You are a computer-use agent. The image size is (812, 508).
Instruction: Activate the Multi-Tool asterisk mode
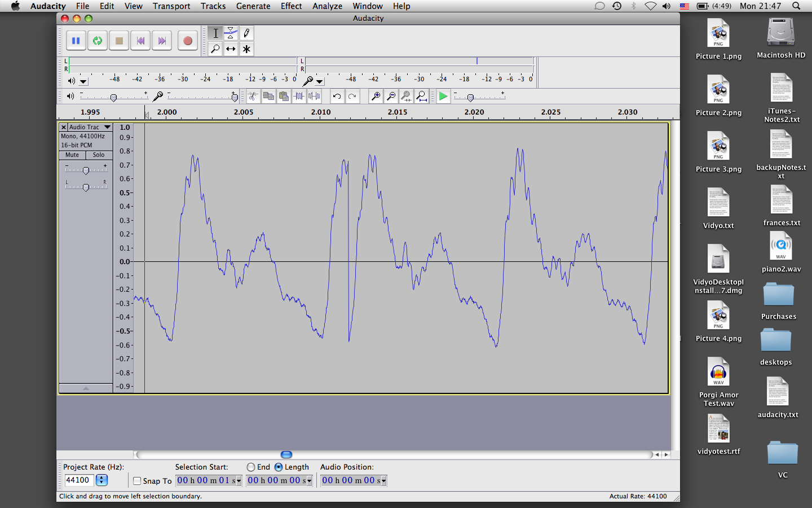pyautogui.click(x=246, y=49)
